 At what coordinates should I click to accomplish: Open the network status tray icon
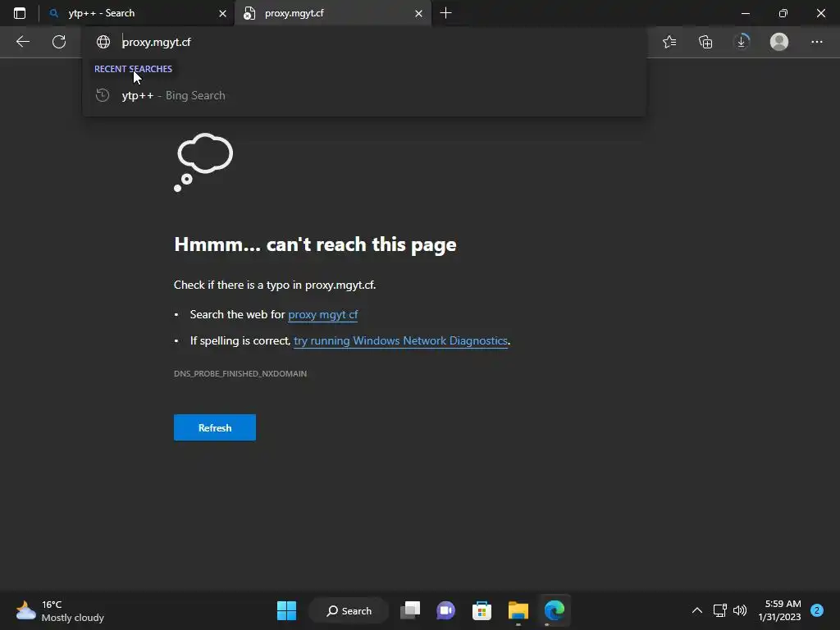point(719,610)
